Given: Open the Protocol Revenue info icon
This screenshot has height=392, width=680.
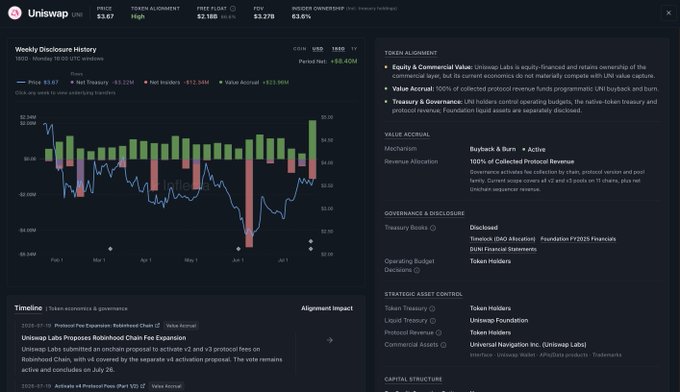Looking at the screenshot, I should 438,333.
